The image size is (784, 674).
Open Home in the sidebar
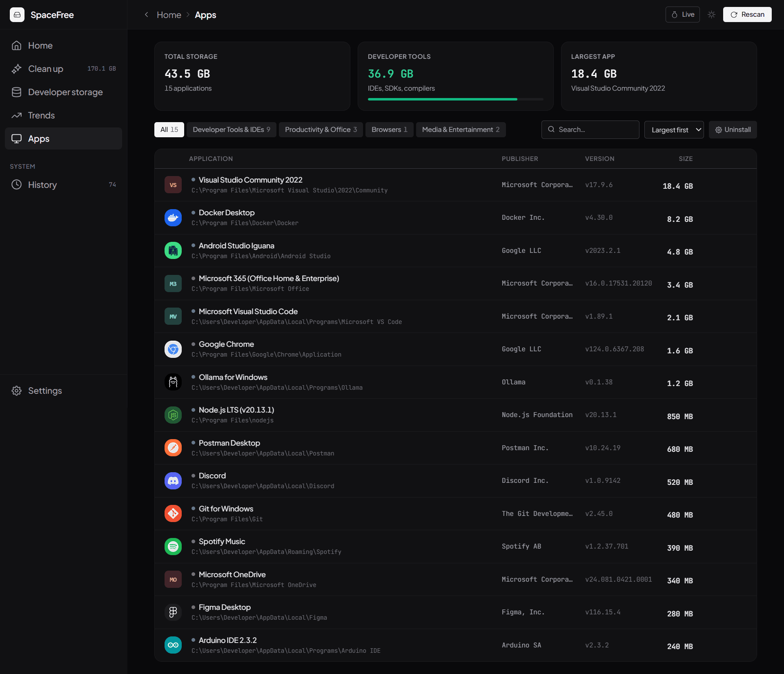(63, 45)
